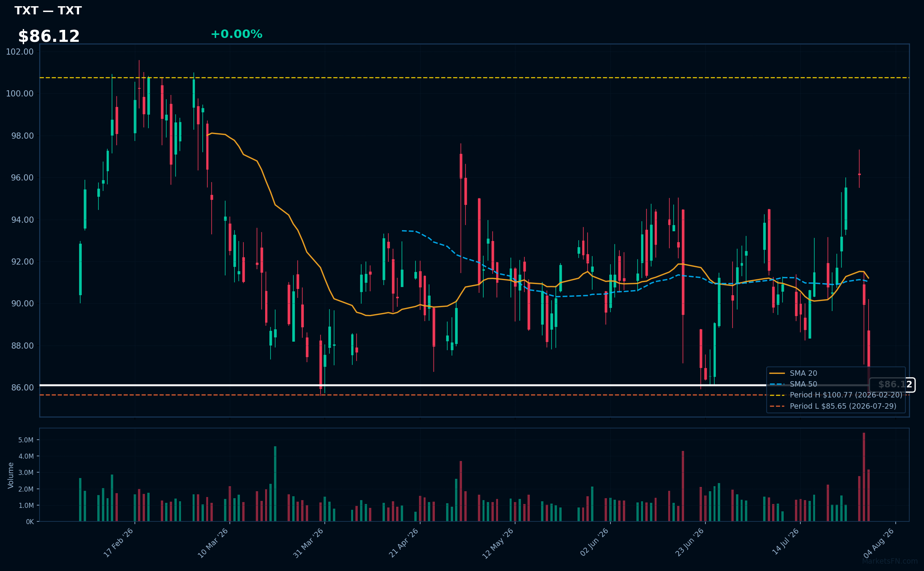Click the +0.00% change indicator
Viewport: 924px width, 571px height.
point(236,34)
